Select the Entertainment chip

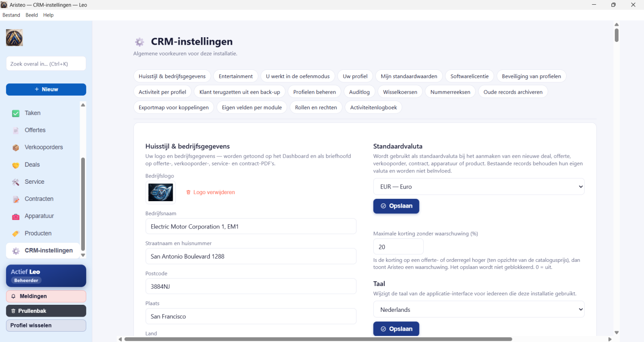236,76
